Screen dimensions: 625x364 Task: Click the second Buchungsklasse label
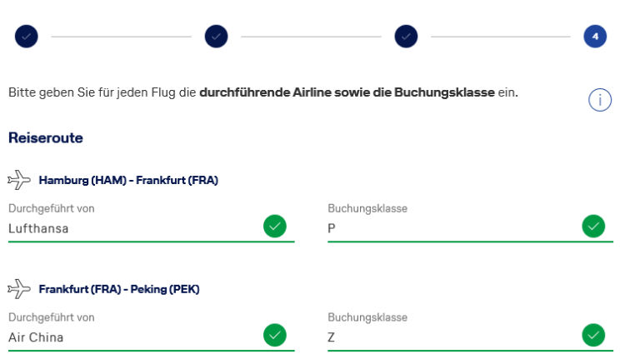367,317
